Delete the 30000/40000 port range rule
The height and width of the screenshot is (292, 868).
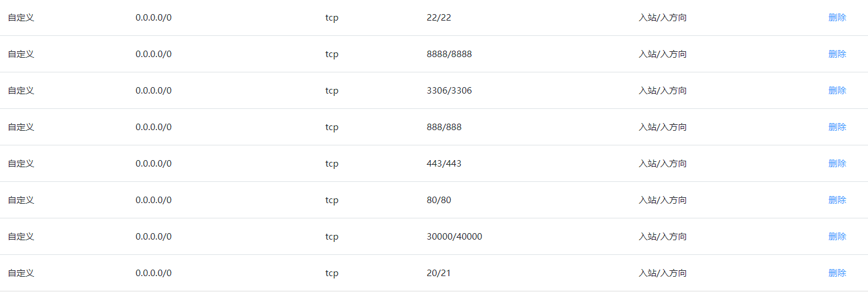click(x=837, y=237)
